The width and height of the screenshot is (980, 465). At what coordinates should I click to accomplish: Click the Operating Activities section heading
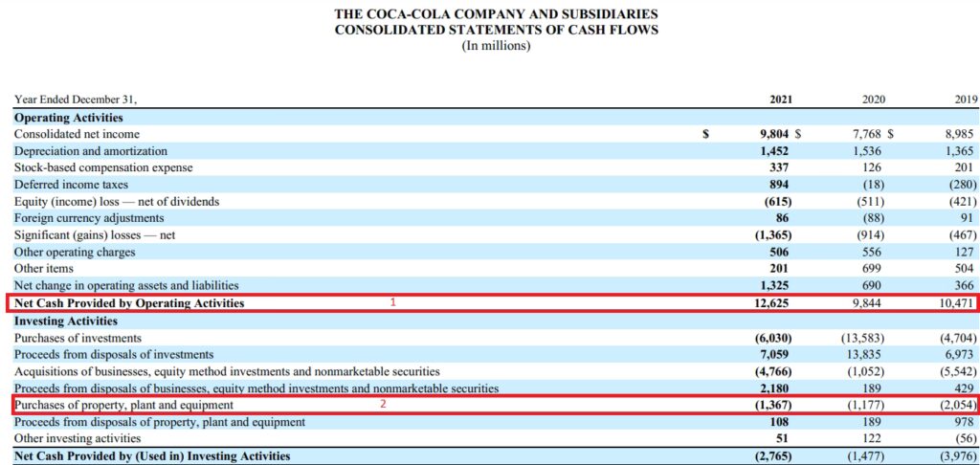[x=68, y=118]
